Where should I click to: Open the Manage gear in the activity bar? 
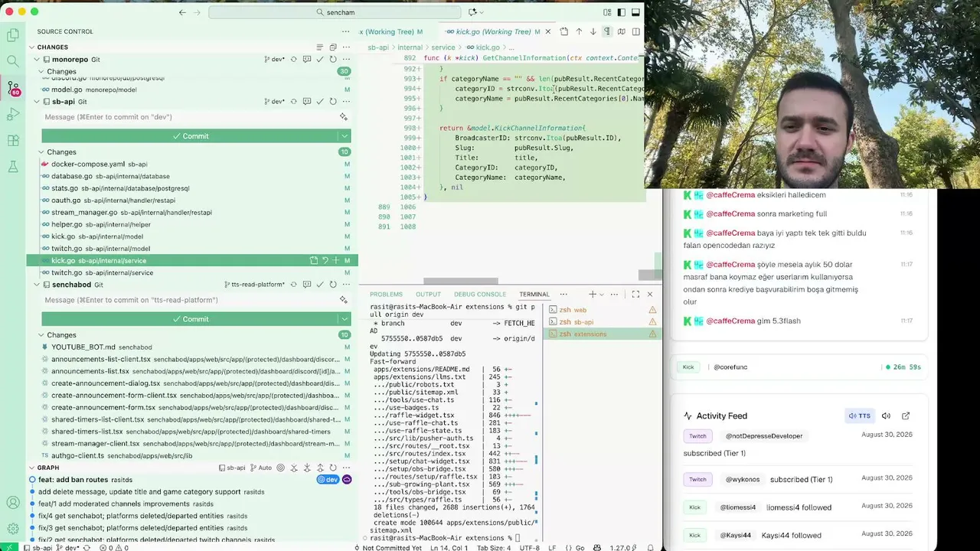click(x=13, y=529)
